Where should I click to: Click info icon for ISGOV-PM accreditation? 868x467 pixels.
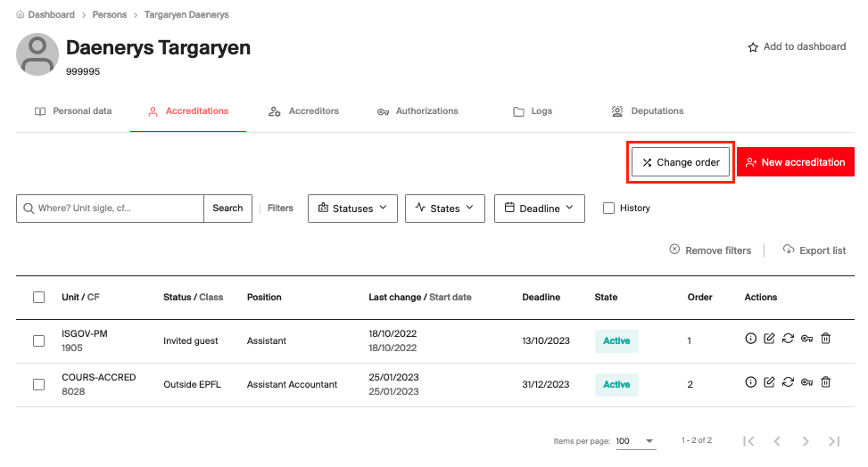coord(751,339)
